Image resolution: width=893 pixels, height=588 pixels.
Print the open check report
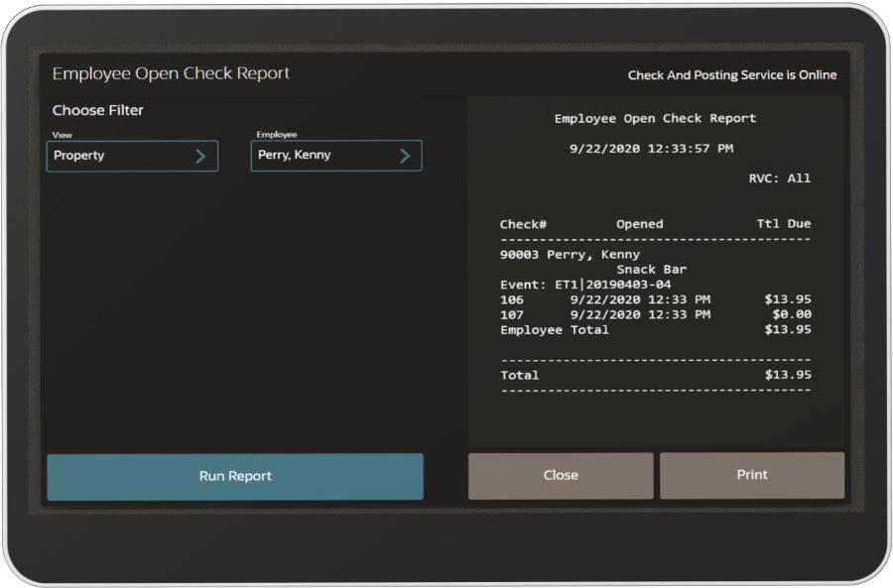click(752, 475)
